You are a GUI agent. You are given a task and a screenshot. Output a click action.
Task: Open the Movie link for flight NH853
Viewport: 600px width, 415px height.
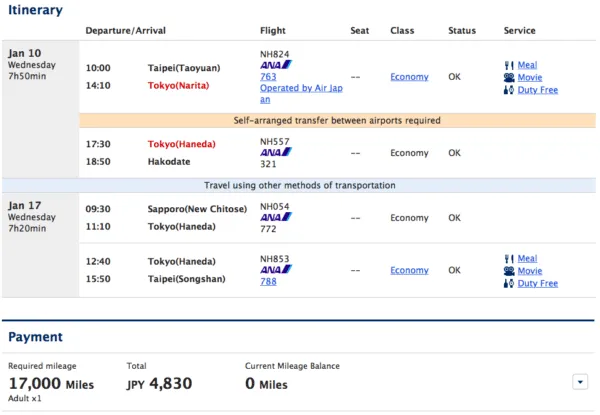(530, 271)
